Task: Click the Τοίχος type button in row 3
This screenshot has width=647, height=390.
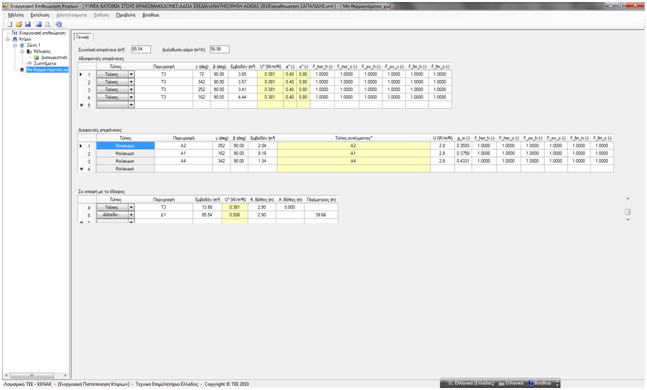Action: point(112,90)
